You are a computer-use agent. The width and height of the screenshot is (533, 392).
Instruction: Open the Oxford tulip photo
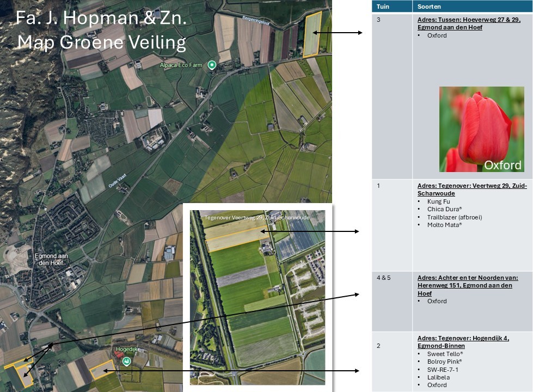click(x=481, y=129)
